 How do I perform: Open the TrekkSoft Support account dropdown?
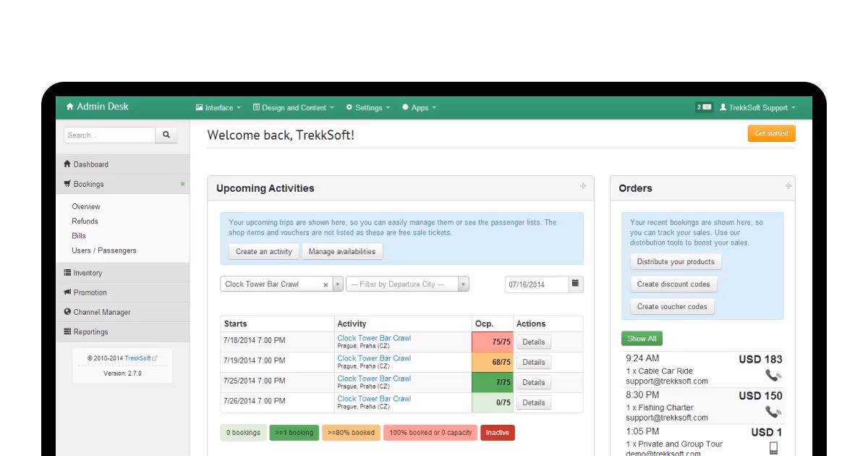pos(759,107)
